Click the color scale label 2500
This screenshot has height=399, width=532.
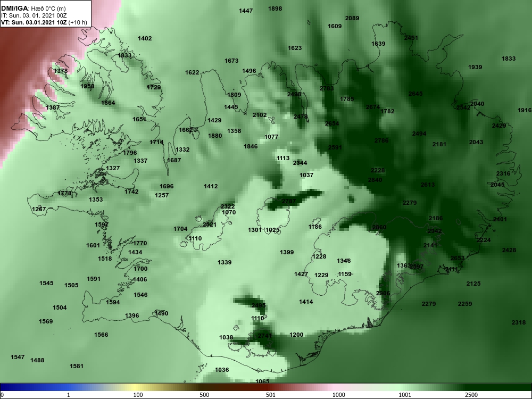471,395
